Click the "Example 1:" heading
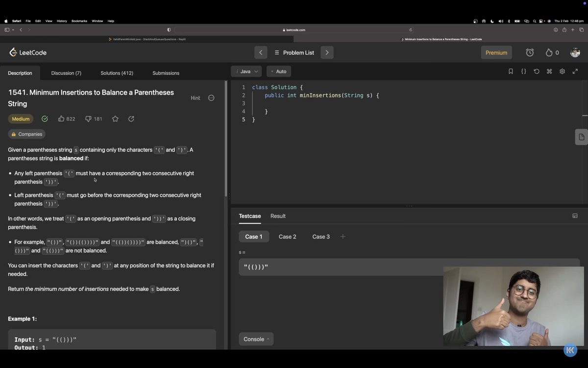Viewport: 588px width, 368px height. point(22,319)
